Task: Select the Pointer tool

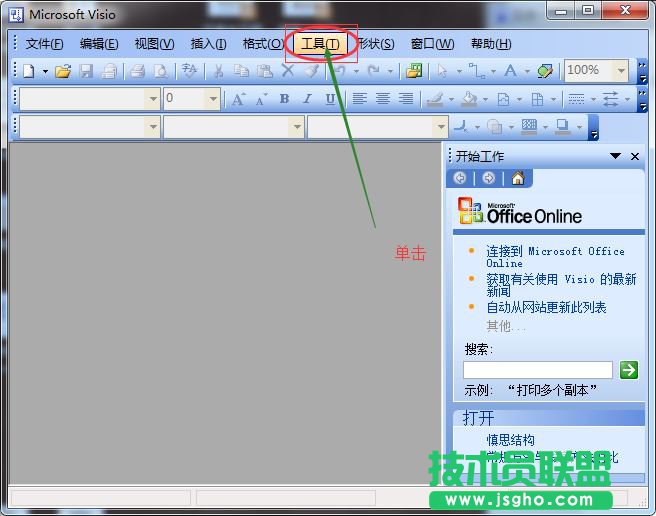Action: 442,71
